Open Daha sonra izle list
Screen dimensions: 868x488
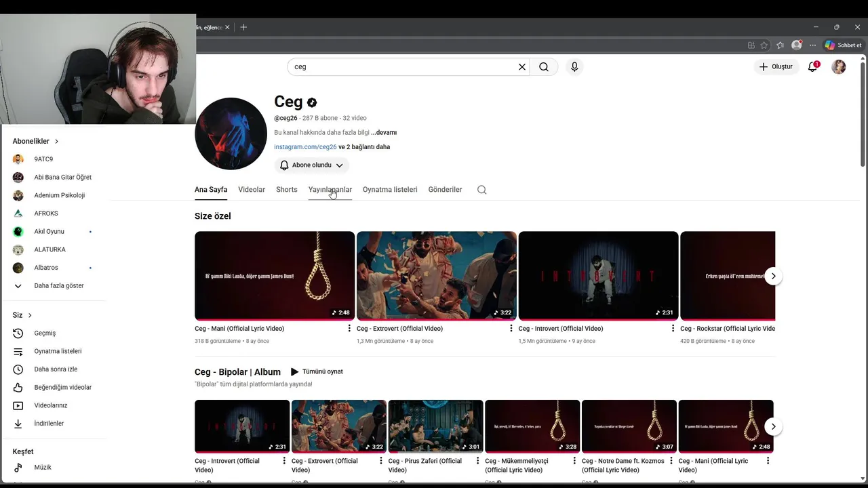coord(54,369)
